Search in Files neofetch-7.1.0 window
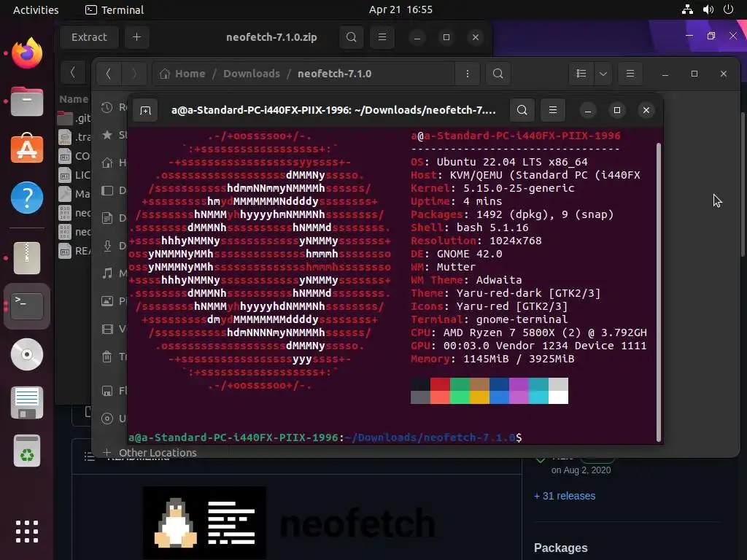This screenshot has height=560, width=747. pyautogui.click(x=498, y=74)
